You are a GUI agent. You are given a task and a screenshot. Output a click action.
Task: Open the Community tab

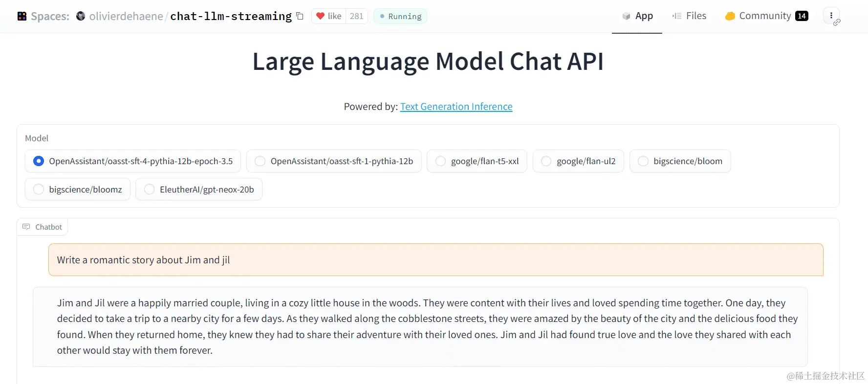coord(766,16)
